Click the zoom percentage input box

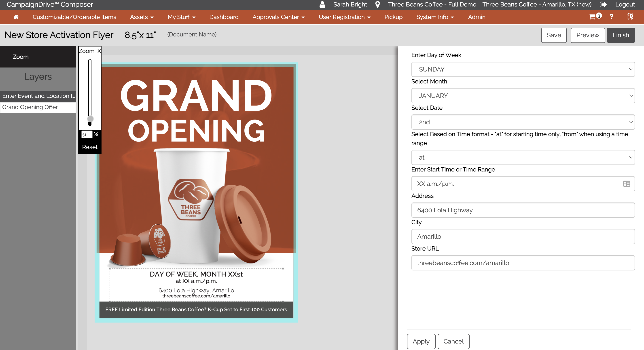[x=87, y=135]
